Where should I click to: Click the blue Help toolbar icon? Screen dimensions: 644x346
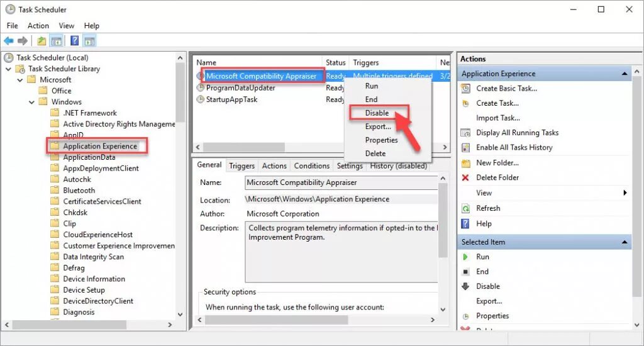pos(74,41)
